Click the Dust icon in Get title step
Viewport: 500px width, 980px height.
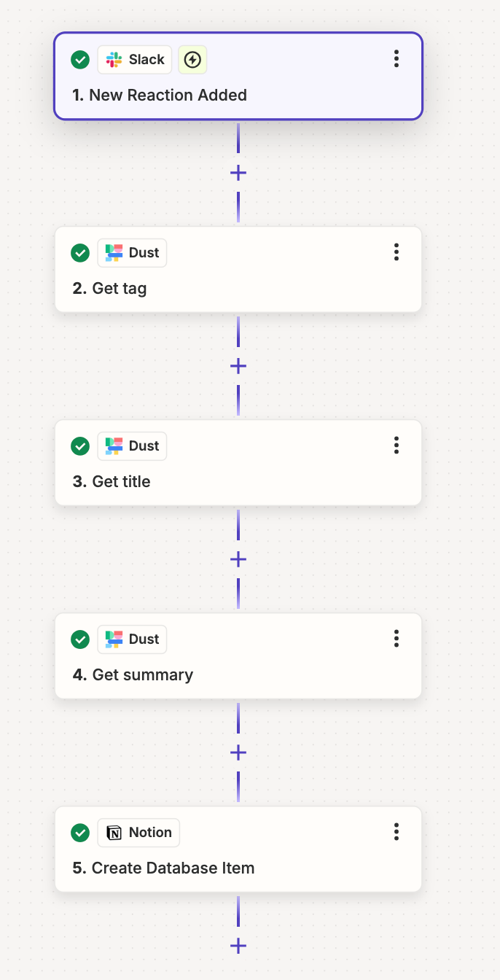(114, 446)
